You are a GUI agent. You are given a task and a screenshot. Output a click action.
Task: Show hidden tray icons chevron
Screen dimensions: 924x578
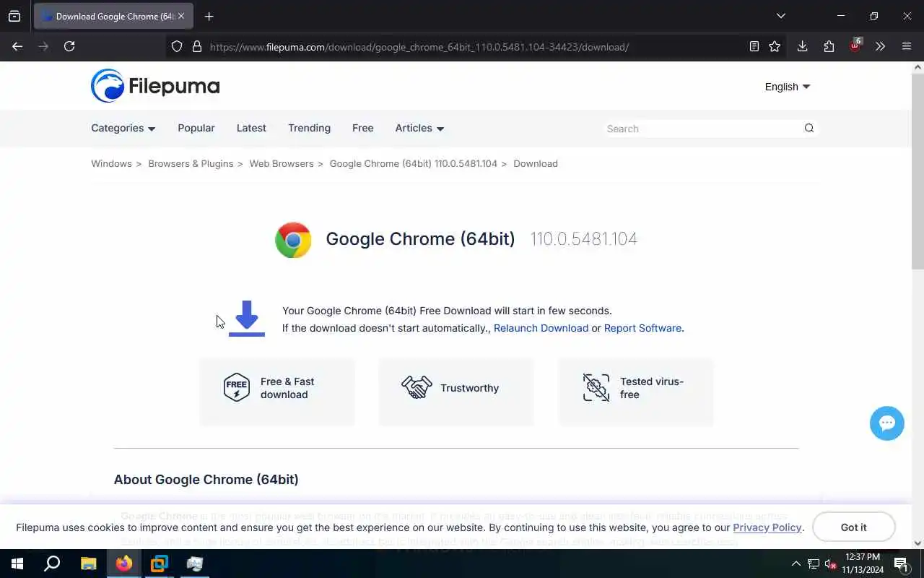click(x=796, y=564)
